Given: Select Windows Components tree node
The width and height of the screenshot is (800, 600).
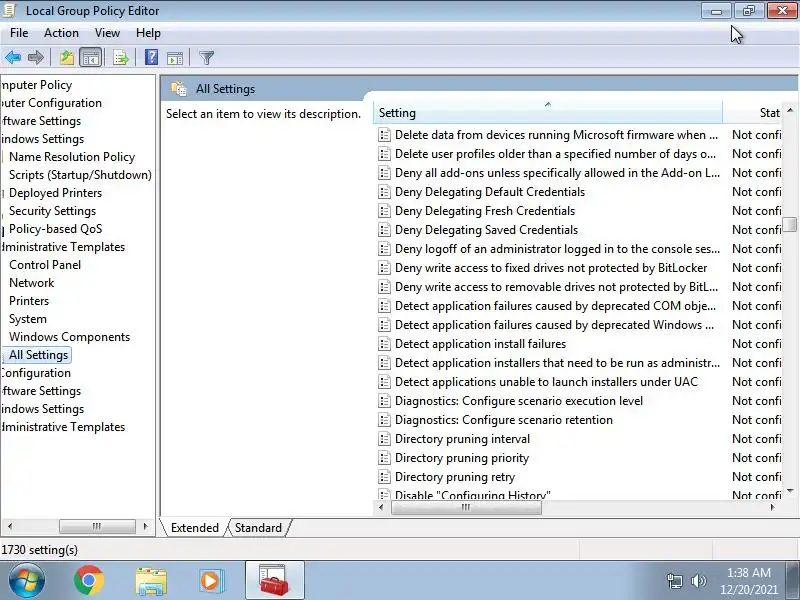Looking at the screenshot, I should coord(69,337).
